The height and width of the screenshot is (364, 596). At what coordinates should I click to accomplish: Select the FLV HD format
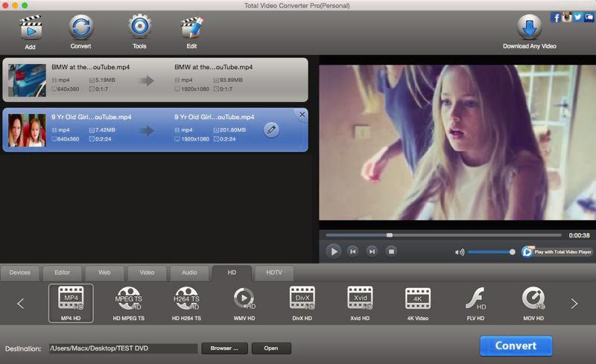(475, 303)
